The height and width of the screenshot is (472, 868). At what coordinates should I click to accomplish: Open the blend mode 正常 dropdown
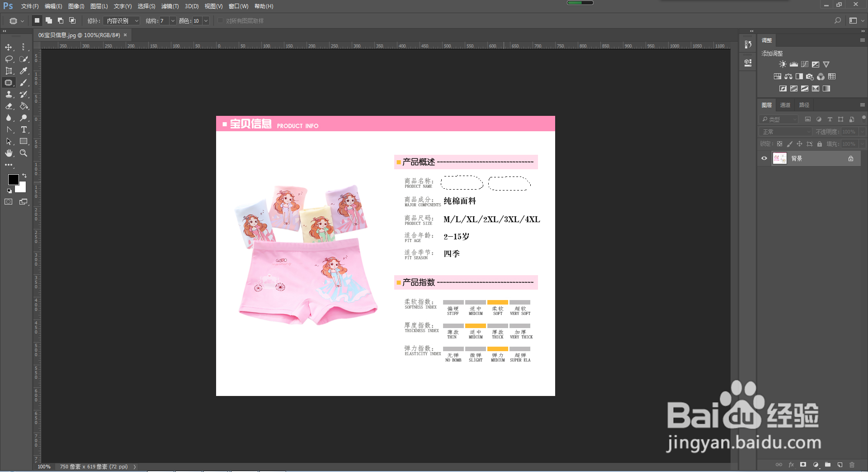click(786, 132)
